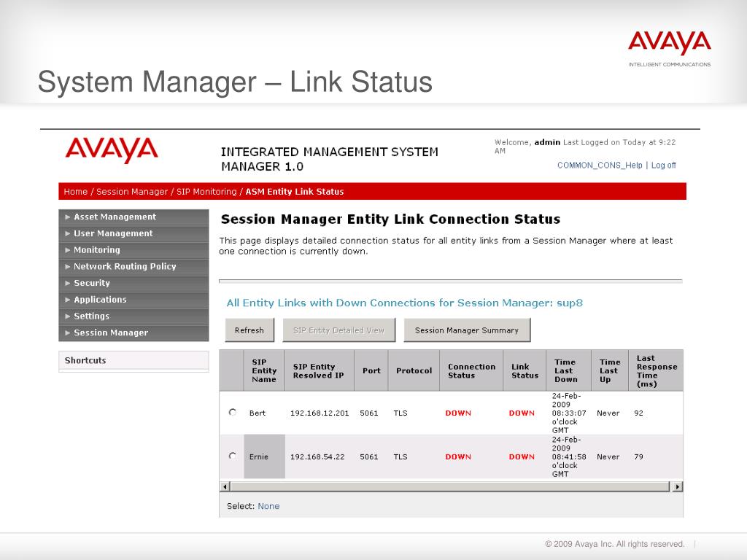The height and width of the screenshot is (560, 747).
Task: Click the ASM Entity Link Status breadcrumb
Action: point(295,192)
